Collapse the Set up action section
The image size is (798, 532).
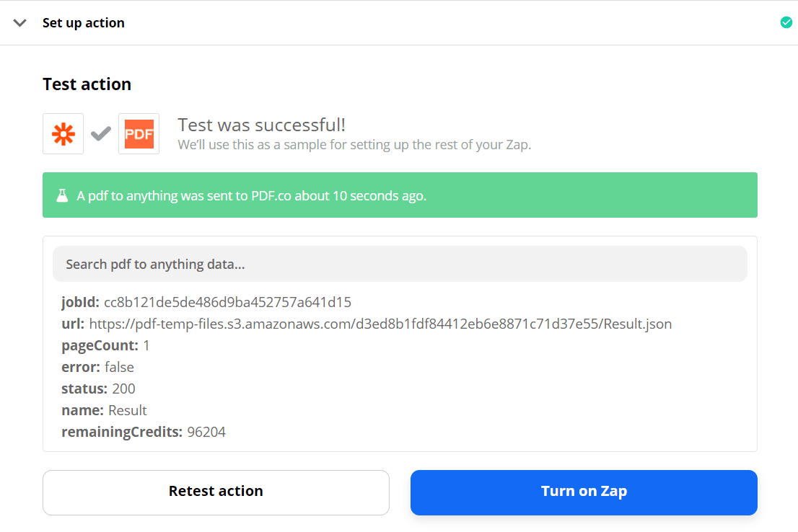pyautogui.click(x=19, y=22)
